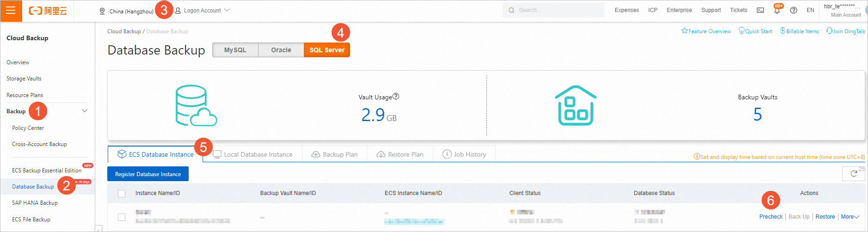
Task: Open ECS Backup Essential Edition
Action: (x=47, y=171)
